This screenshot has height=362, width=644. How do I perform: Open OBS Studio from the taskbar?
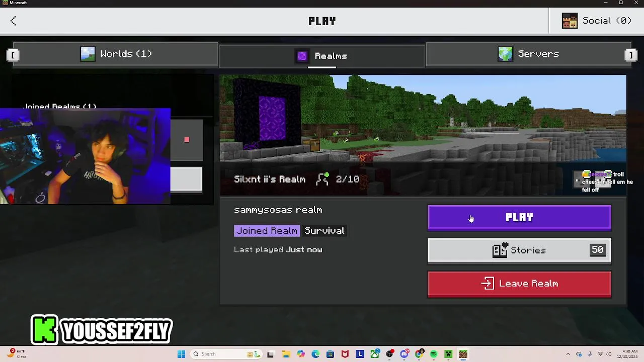point(389,354)
